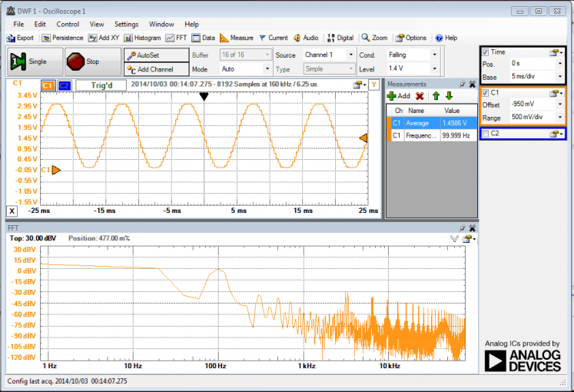Expand the Source Channel 1 dropdown
574x392 pixels.
pos(351,55)
